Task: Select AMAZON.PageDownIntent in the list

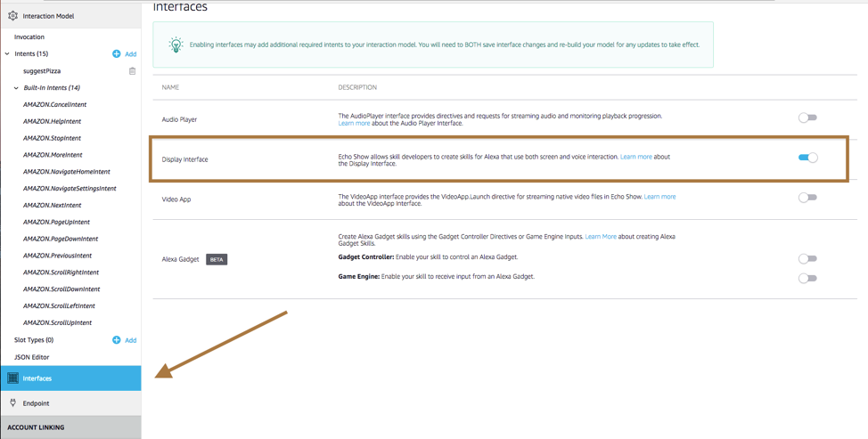Action: [61, 239]
